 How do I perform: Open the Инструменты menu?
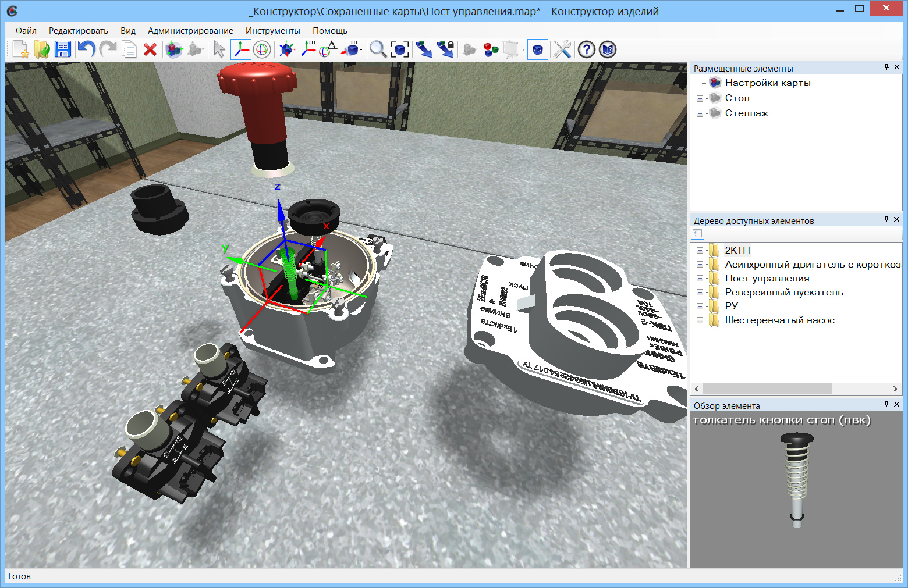(x=272, y=31)
